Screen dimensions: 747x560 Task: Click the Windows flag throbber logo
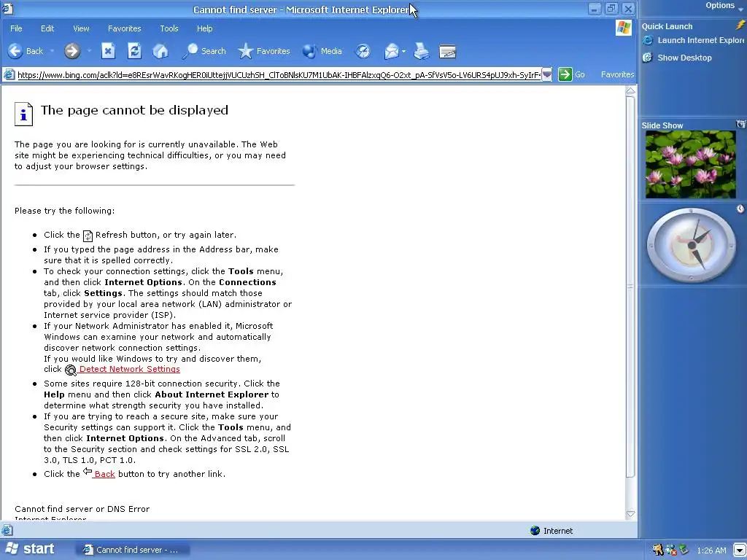coord(624,28)
